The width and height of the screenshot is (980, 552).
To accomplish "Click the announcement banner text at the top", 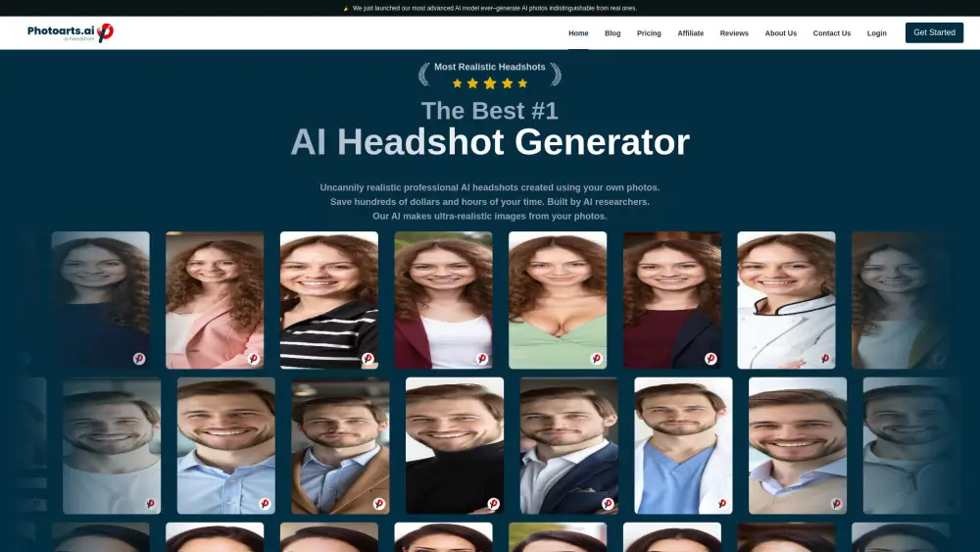I will 494,8.
